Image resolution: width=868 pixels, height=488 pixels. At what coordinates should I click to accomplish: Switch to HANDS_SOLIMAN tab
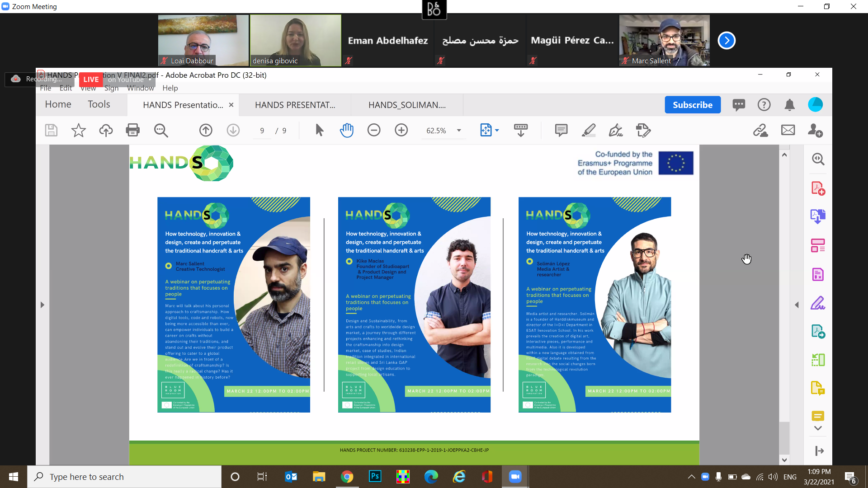click(407, 105)
